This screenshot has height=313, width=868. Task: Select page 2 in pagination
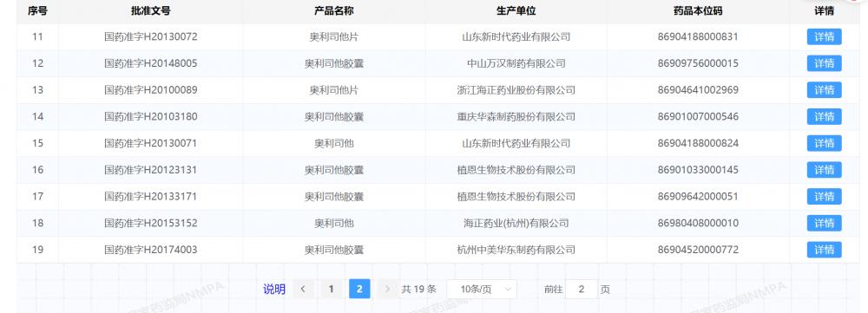(x=359, y=289)
